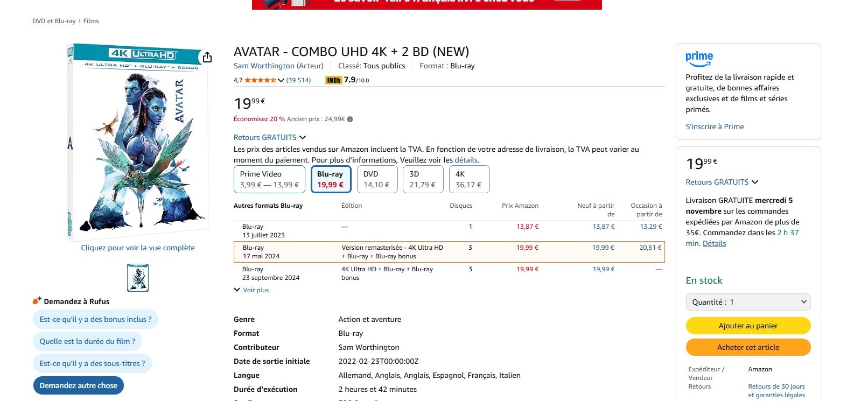Click Acheter cet article button
This screenshot has height=401, width=868.
point(748,347)
